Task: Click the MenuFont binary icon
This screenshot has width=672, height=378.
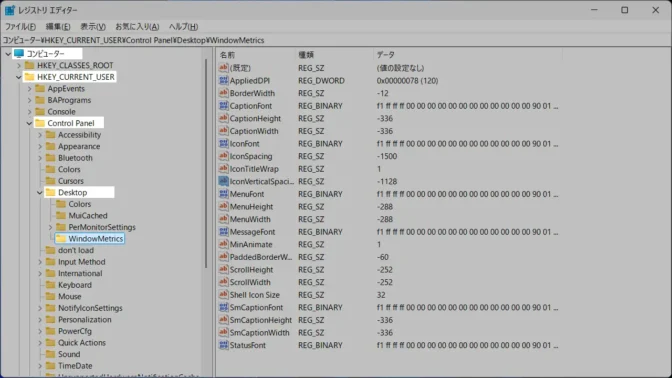Action: [x=223, y=194]
